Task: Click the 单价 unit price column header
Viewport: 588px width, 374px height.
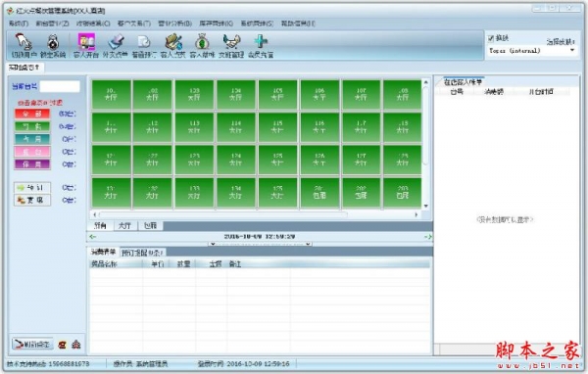Action: (157, 264)
